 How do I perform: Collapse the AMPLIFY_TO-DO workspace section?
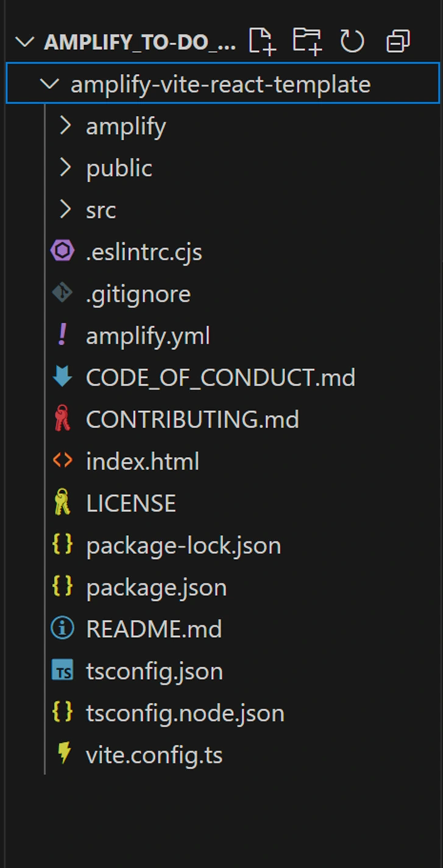tap(25, 42)
